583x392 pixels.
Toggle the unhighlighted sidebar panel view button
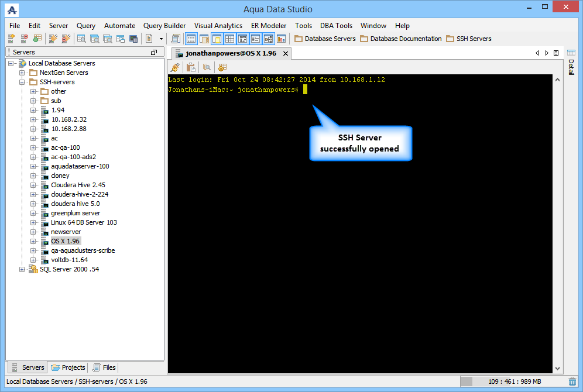click(204, 39)
